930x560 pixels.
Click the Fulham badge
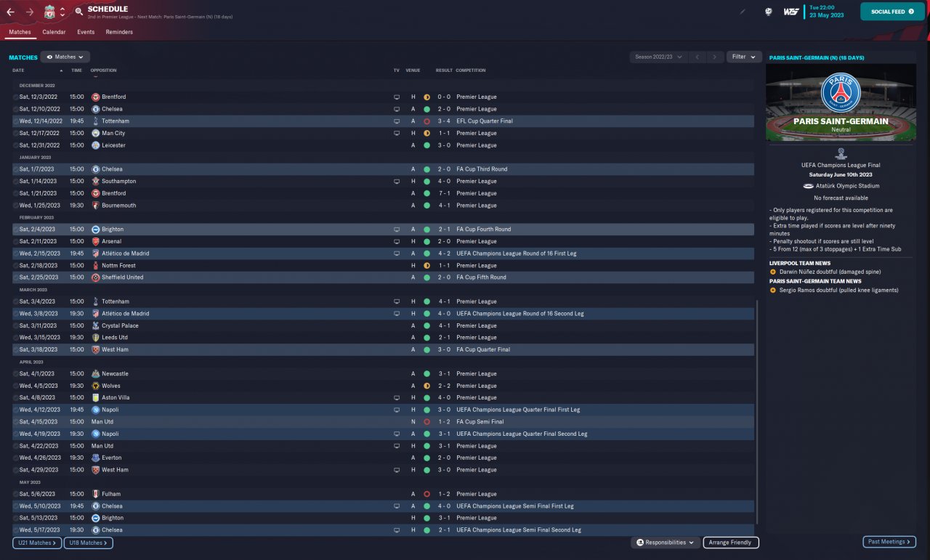point(95,494)
